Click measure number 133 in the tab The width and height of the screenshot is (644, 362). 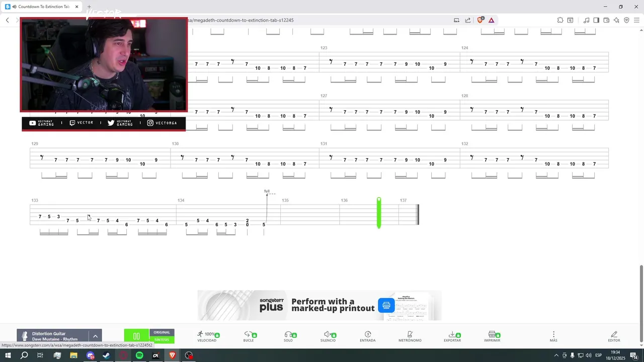[35, 200]
